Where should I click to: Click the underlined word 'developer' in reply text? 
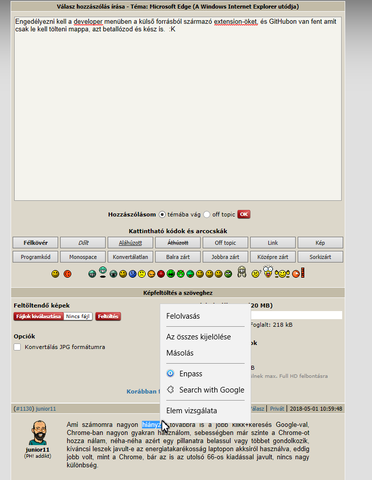point(88,22)
